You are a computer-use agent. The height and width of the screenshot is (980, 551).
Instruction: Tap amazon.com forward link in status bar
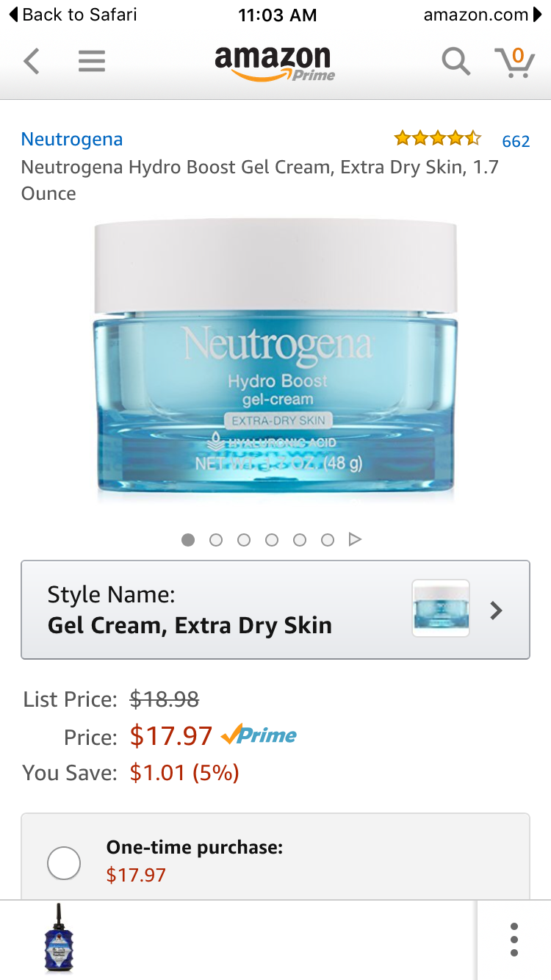[482, 15]
